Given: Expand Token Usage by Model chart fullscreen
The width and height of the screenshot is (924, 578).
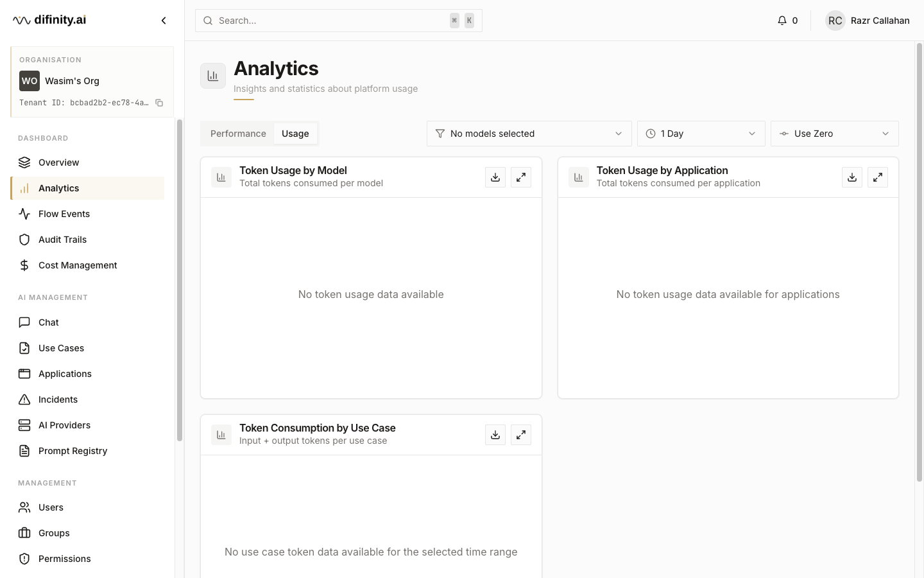Looking at the screenshot, I should click(521, 177).
